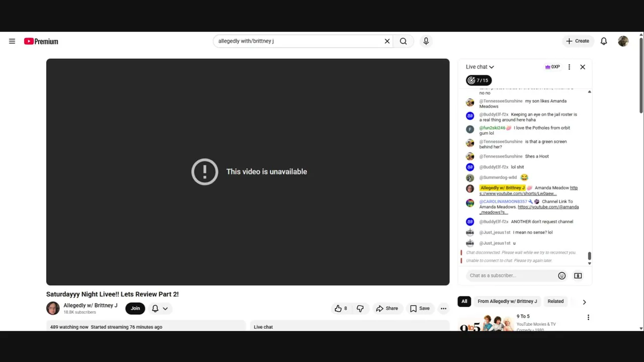Expand notification preferences chevron
This screenshot has width=644, height=362.
165,309
